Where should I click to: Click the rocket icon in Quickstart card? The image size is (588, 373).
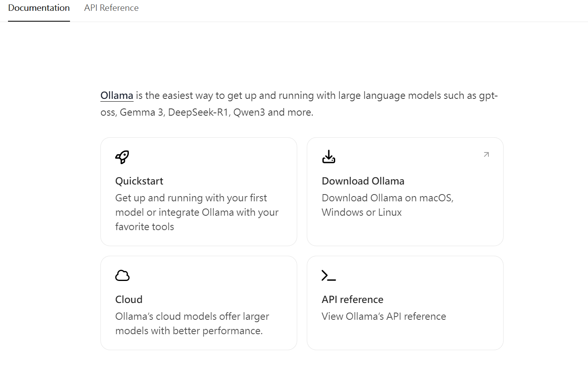click(122, 157)
